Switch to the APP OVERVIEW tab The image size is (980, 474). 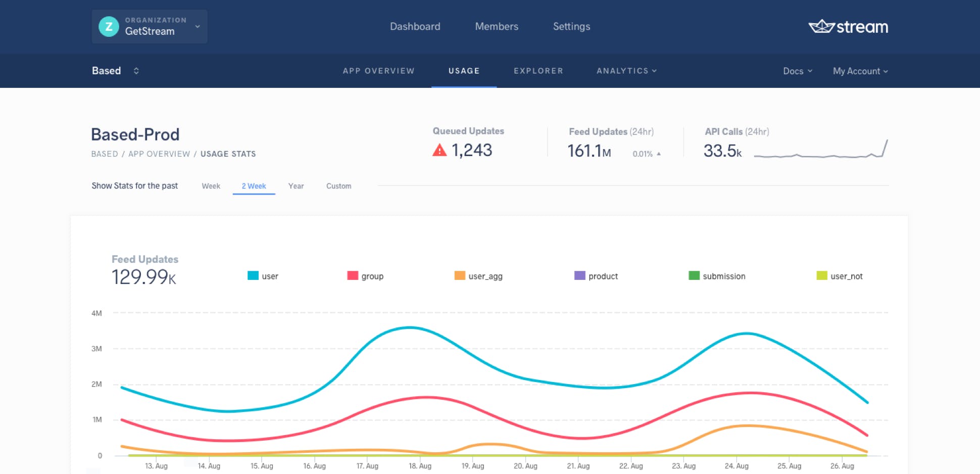coord(379,71)
